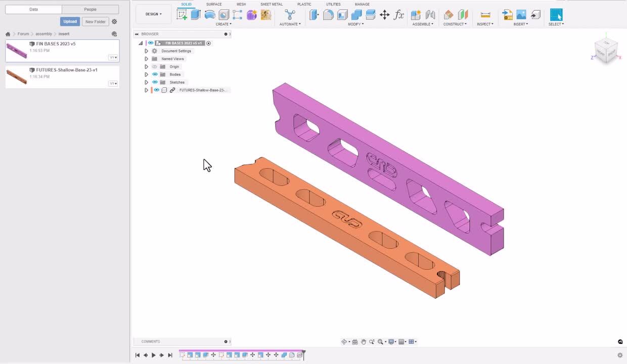Hide the Bodies folder via eye icon
627x364 pixels.
(155, 74)
